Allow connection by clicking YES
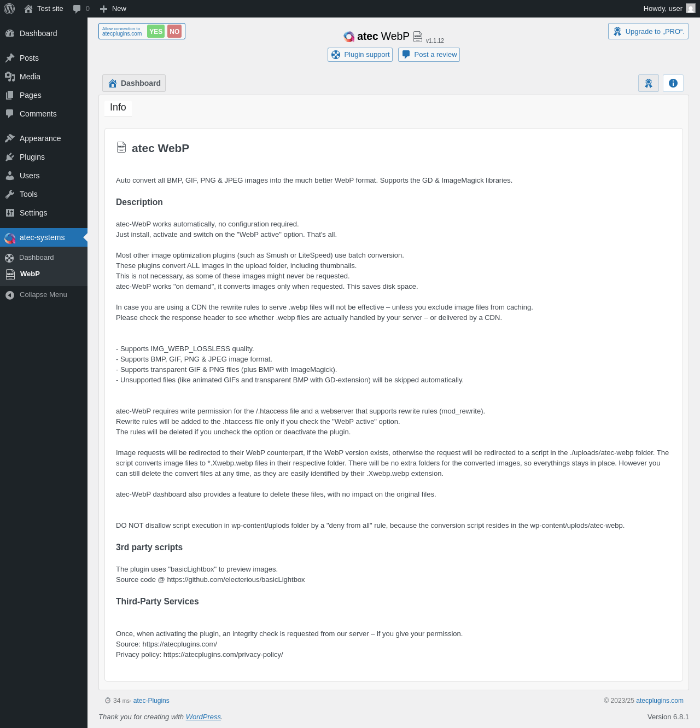The image size is (700, 728). 156,31
